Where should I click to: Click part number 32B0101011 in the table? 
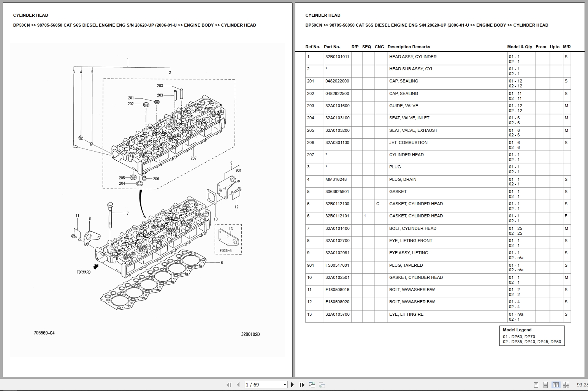coord(337,57)
